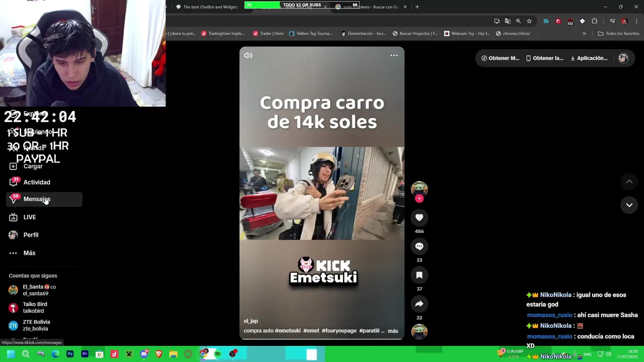Open the media control music icon

(x=612, y=21)
